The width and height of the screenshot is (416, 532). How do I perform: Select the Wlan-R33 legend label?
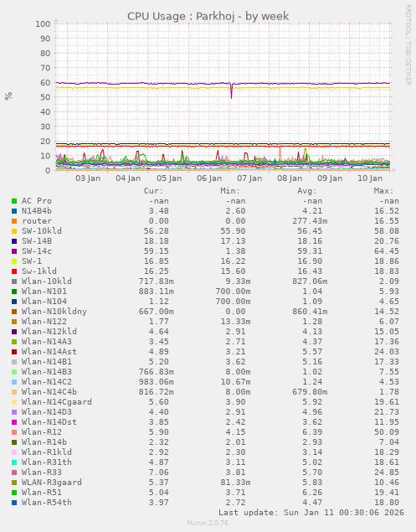(x=42, y=473)
